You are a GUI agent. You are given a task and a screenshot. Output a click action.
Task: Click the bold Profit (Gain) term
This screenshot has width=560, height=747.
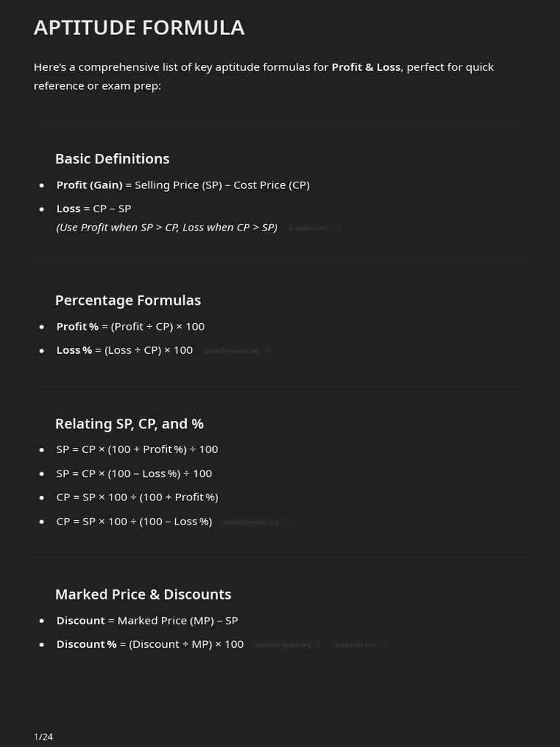(x=90, y=185)
